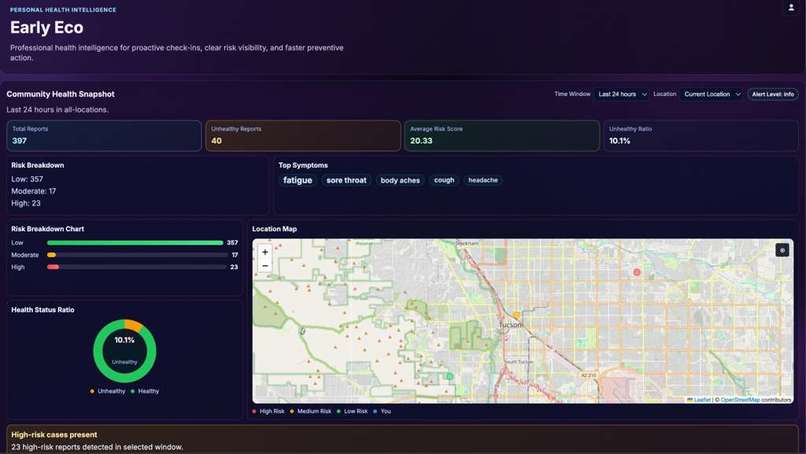Open the Current Location dropdown
This screenshot has height=454, width=806.
coord(712,94)
